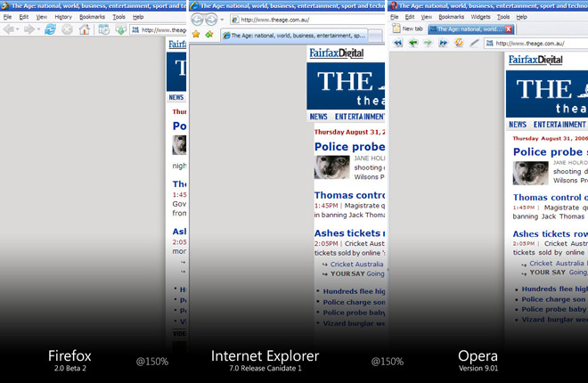Screen dimensions: 588x383
Task: Click Cricket Australia link in Opera page
Action: [x=557, y=264]
